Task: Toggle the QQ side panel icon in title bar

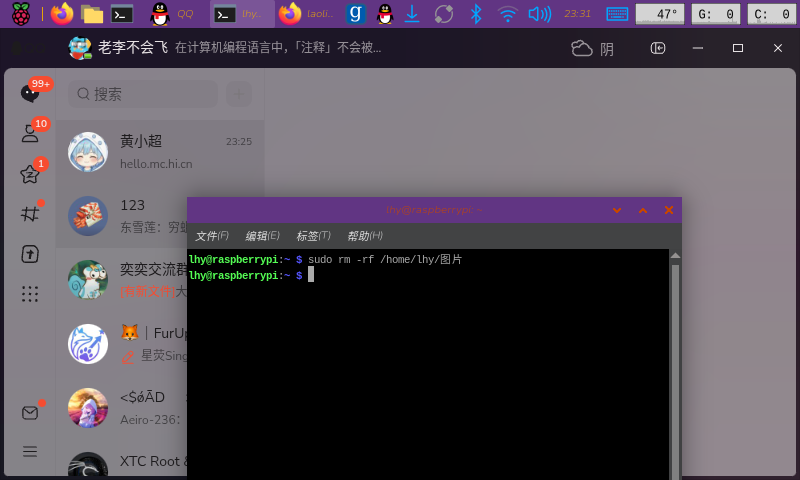Action: 658,48
